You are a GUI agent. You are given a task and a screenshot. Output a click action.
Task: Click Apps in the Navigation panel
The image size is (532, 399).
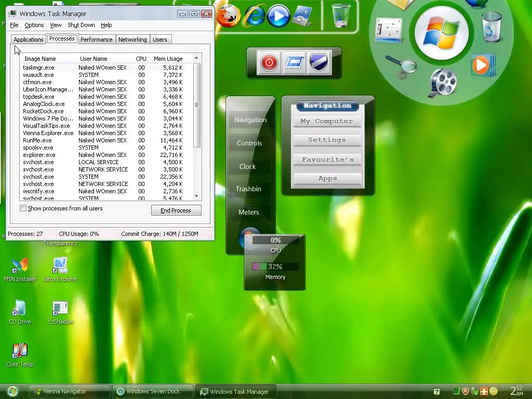(x=327, y=179)
